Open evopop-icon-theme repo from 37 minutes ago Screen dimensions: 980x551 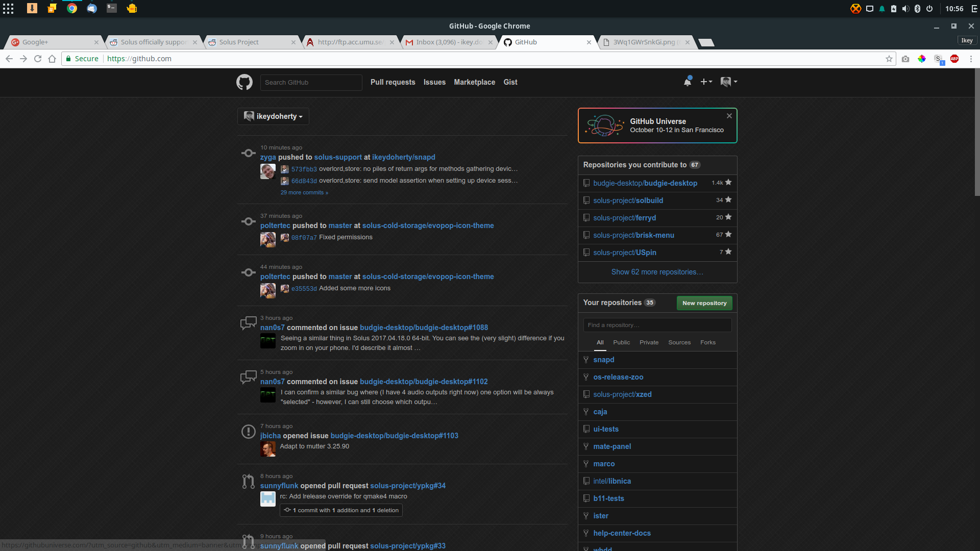click(x=428, y=226)
